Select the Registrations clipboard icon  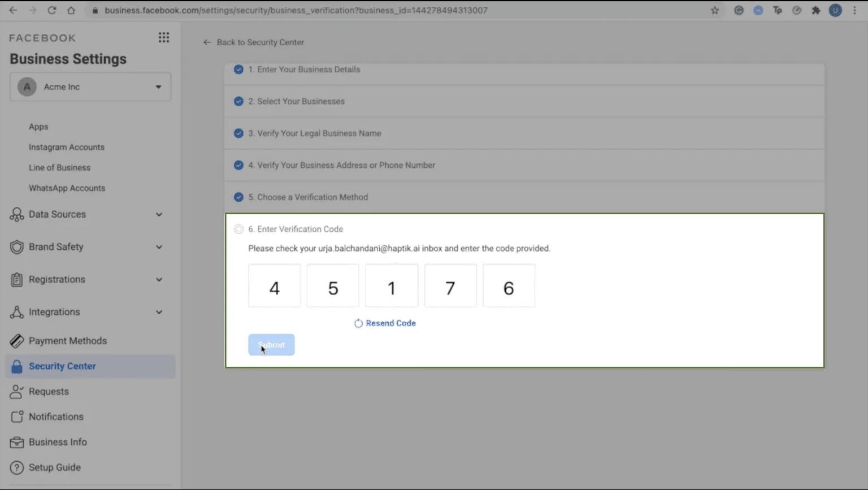(x=16, y=279)
